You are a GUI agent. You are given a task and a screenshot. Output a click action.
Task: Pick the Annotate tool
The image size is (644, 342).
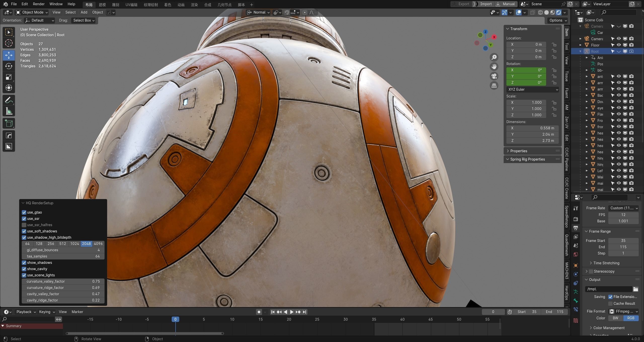point(9,100)
